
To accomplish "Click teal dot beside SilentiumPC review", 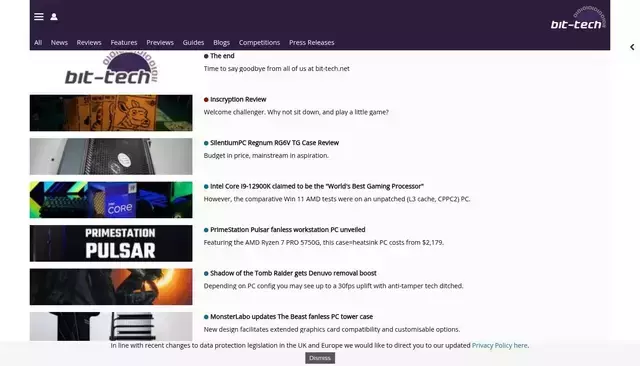I will 206,143.
